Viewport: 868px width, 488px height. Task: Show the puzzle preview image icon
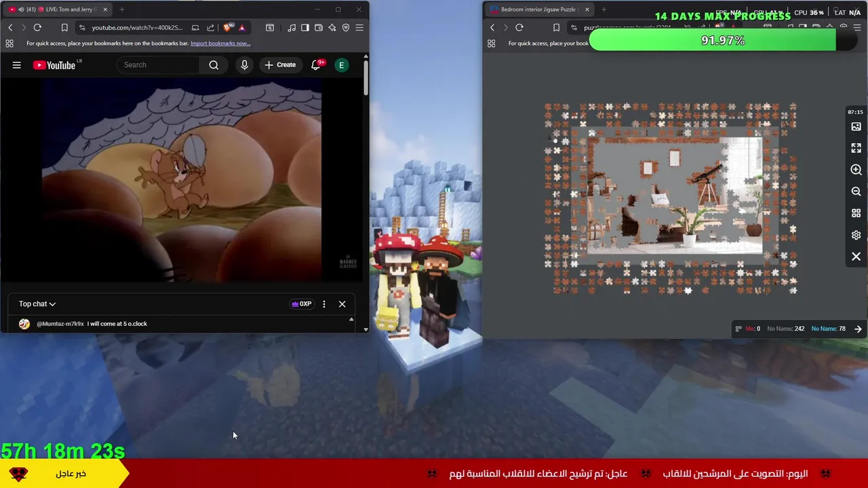pyautogui.click(x=856, y=127)
